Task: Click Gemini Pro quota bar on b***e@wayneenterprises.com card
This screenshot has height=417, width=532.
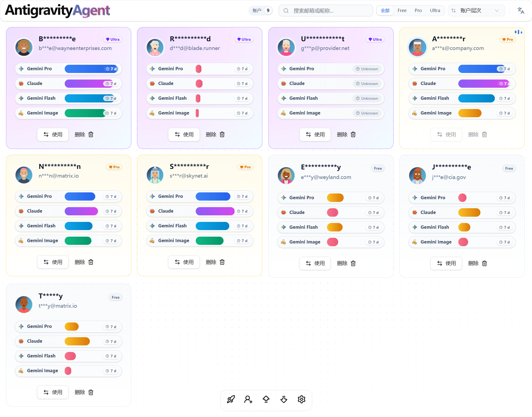Action: (91, 69)
